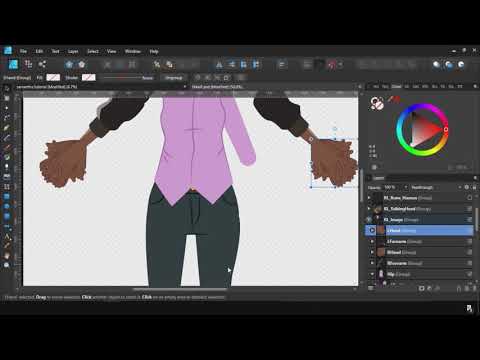480x360 pixels.
Task: Toggle visibility of second layer group
Action: [x=469, y=209]
